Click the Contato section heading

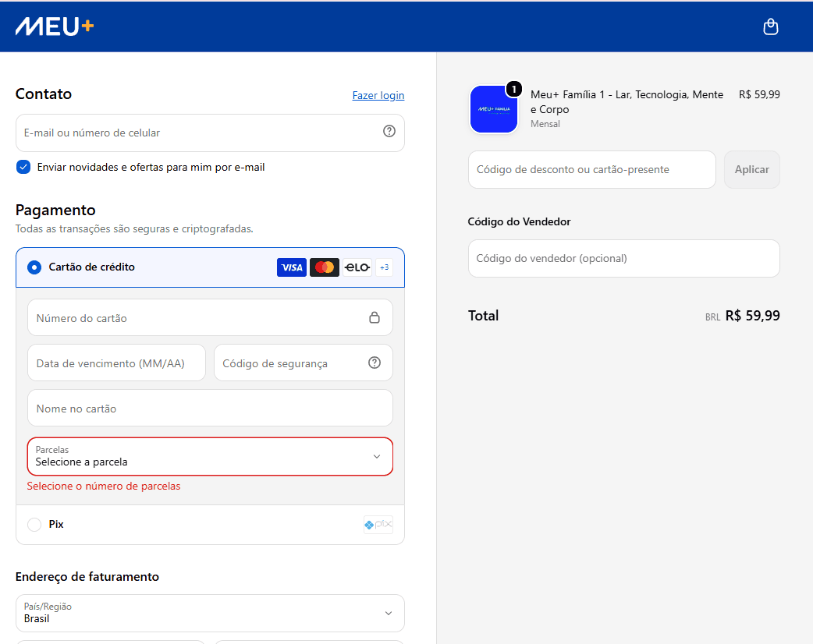(44, 94)
